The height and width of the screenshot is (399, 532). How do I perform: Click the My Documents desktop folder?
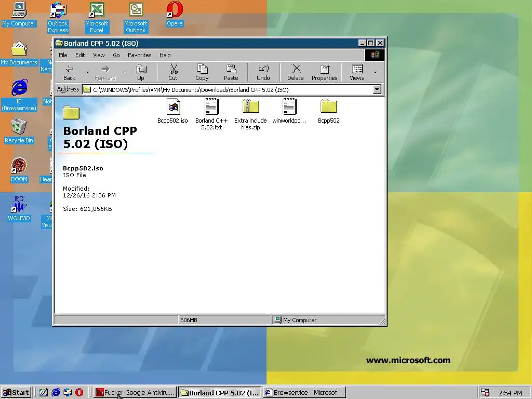[19, 54]
